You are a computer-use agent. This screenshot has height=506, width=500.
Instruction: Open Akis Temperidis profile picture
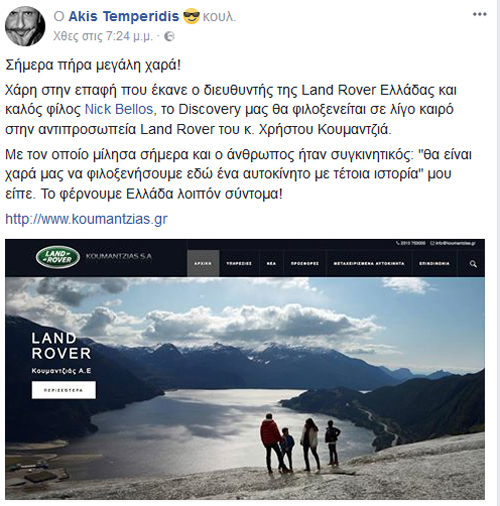coord(25,26)
